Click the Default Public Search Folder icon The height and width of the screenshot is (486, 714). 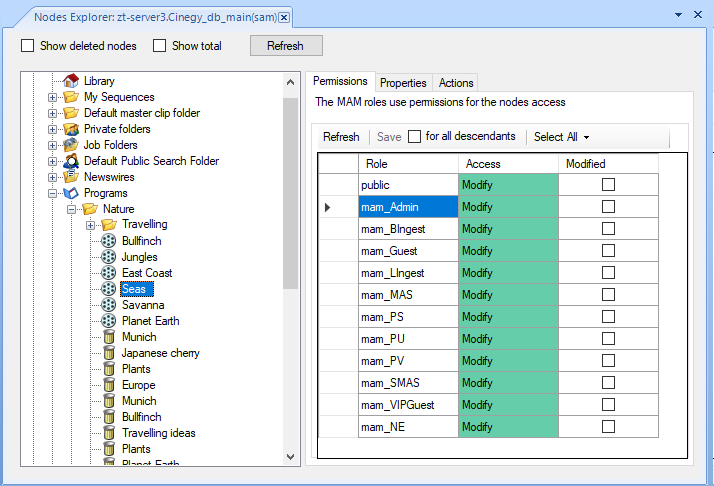pyautogui.click(x=71, y=161)
